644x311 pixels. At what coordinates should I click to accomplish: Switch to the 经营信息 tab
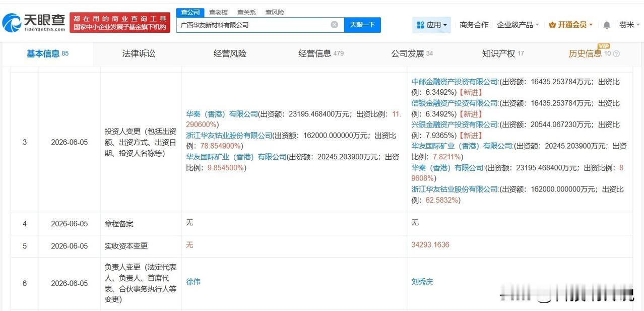321,53
